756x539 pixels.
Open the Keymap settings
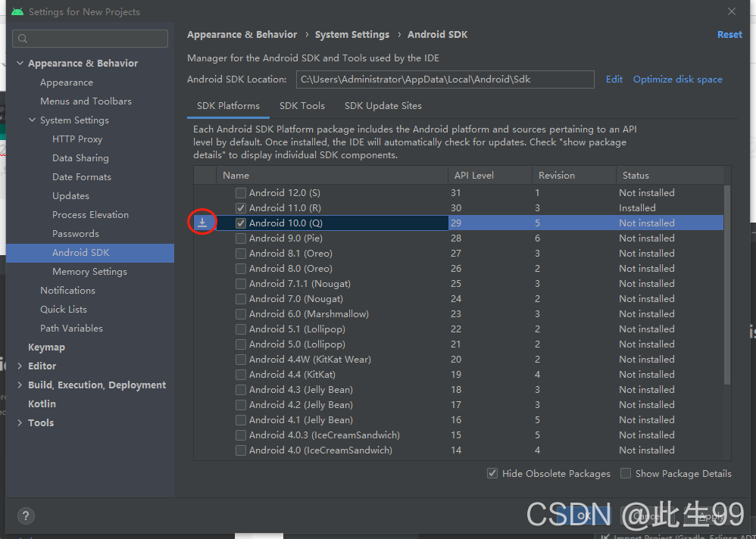click(x=46, y=347)
